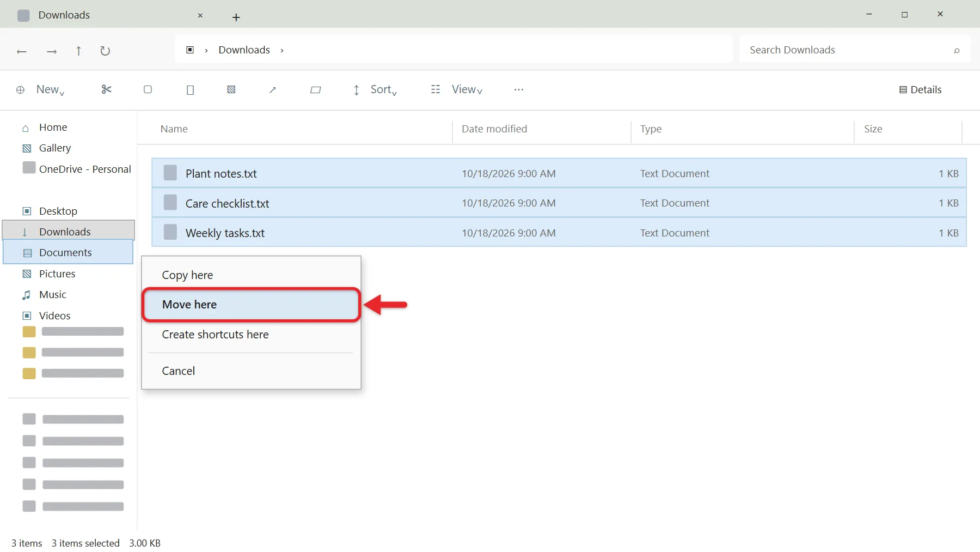
Task: Sort by the Type column header
Action: (651, 129)
